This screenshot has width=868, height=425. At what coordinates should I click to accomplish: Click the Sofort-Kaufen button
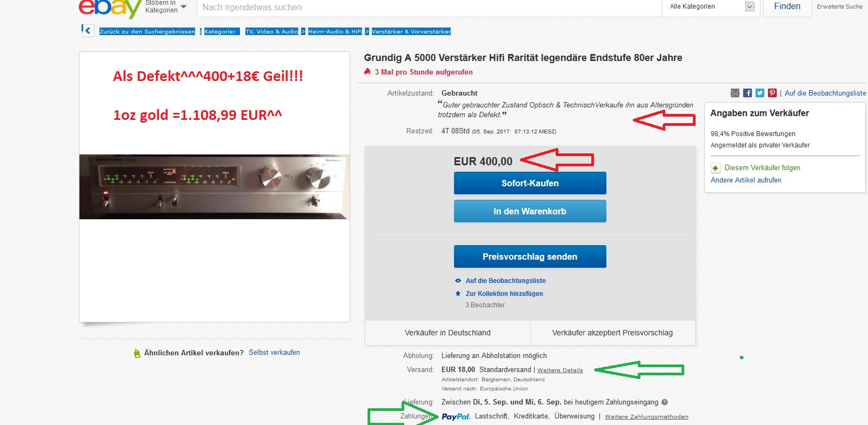click(530, 183)
